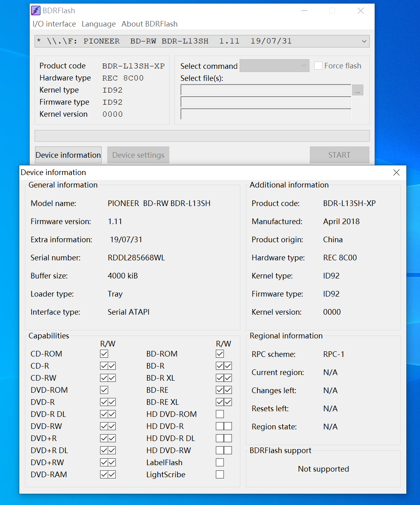Click the April 2018 manufactured value
Screen dimensions: 420x505
[x=341, y=221]
